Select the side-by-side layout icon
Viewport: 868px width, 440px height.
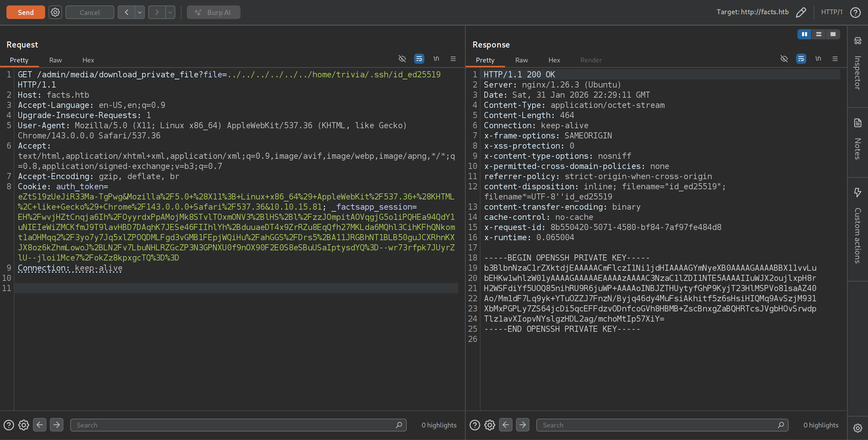pos(804,34)
